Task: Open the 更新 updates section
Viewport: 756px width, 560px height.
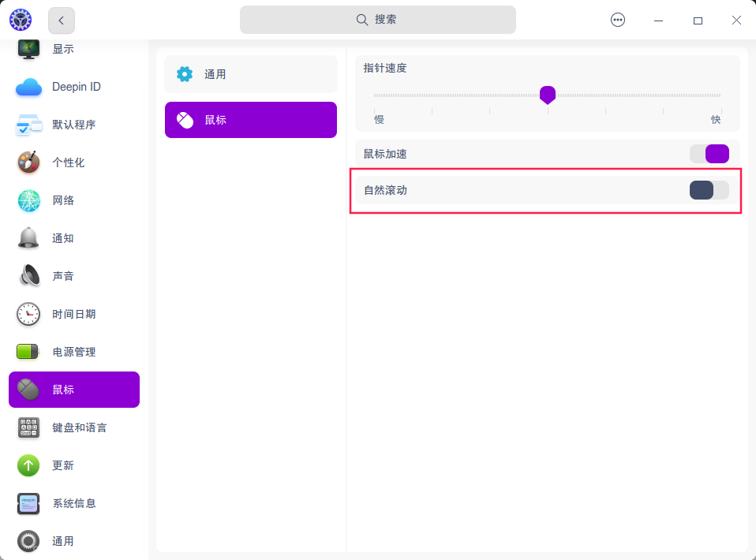Action: point(73,465)
